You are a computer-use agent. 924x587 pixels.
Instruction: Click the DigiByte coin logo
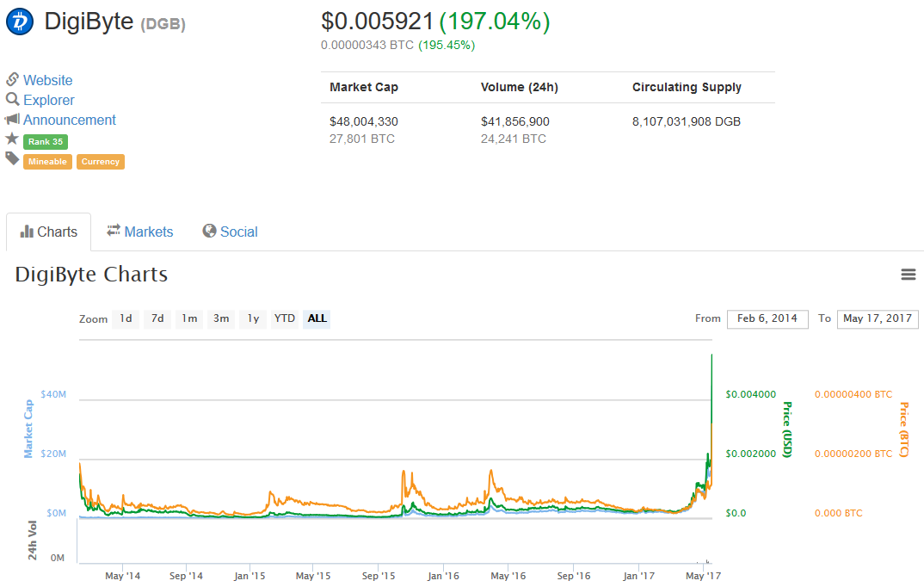click(20, 22)
